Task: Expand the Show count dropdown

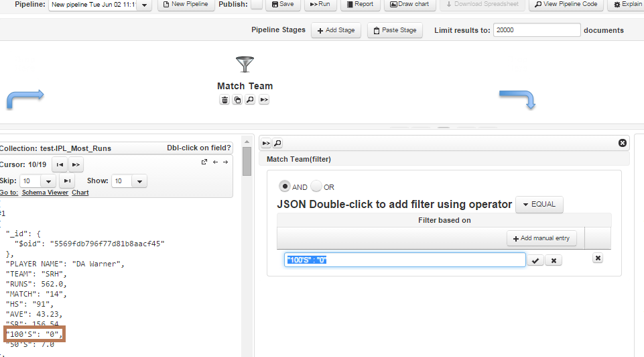Action: [139, 181]
